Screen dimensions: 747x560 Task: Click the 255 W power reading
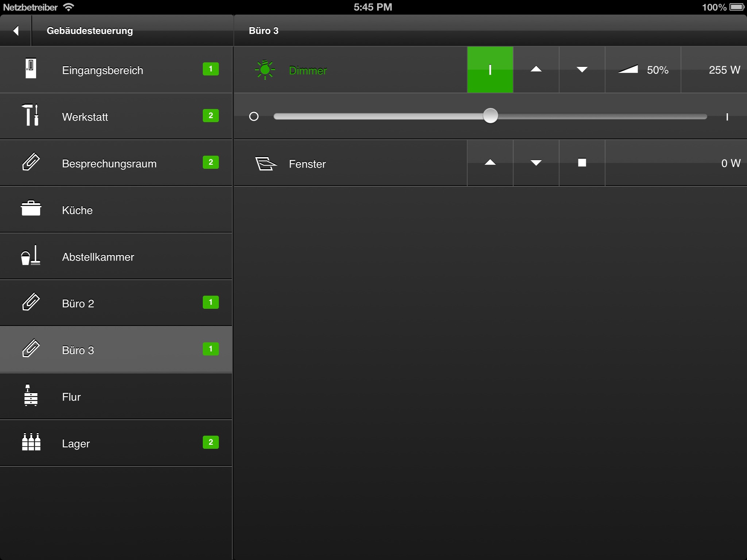click(x=724, y=70)
